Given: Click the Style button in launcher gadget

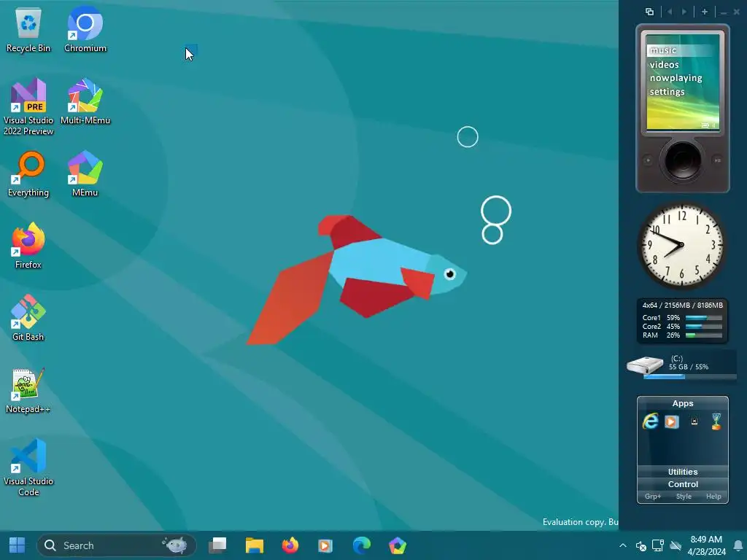Looking at the screenshot, I should [683, 496].
